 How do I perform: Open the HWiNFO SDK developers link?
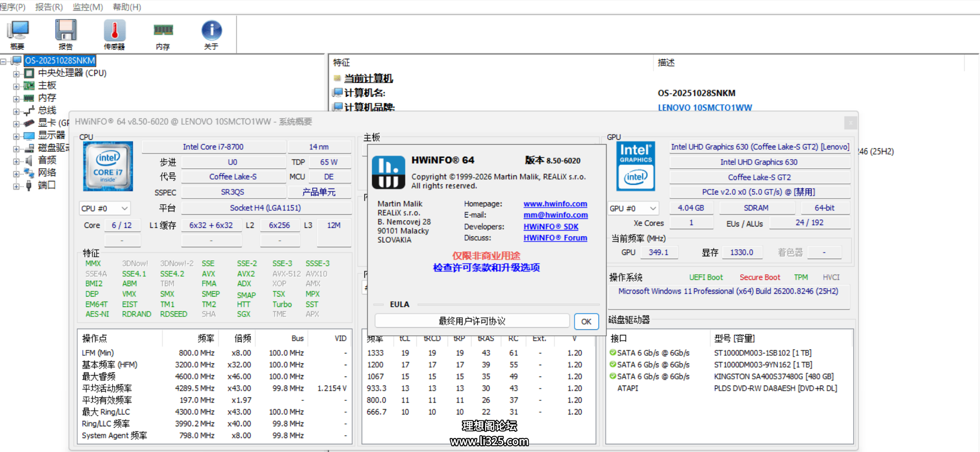[x=551, y=226]
